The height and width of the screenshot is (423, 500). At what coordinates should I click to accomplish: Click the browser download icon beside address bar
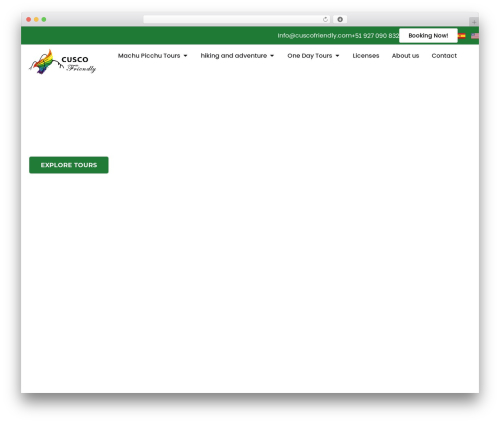pos(340,19)
